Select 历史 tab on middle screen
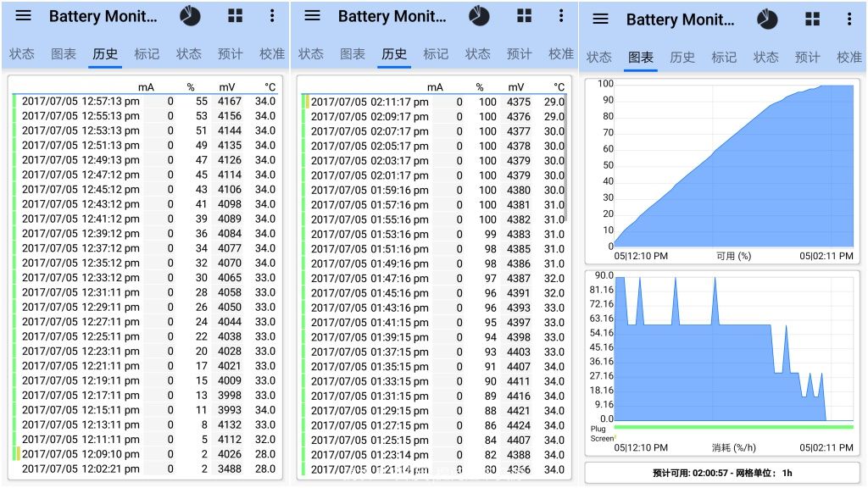 [x=394, y=53]
